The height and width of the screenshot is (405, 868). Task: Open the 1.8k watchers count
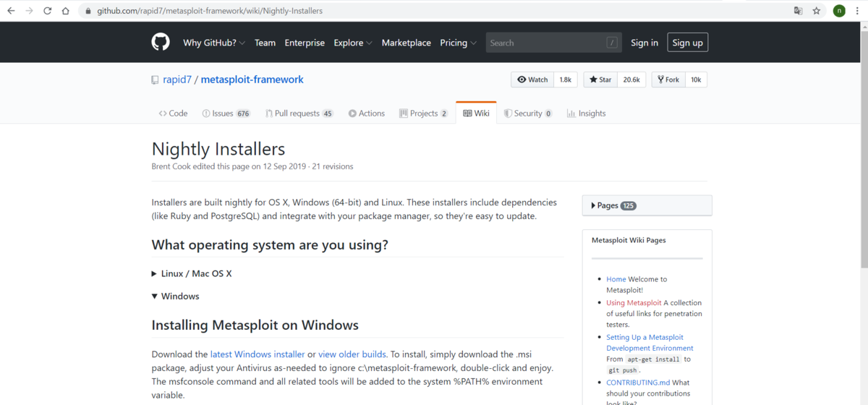[566, 80]
